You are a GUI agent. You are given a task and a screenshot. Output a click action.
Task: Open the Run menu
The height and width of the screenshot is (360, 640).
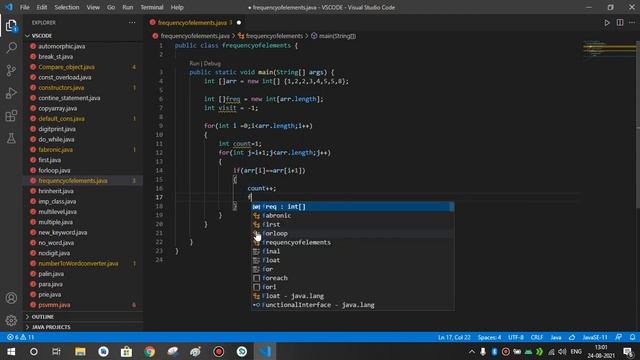(x=127, y=7)
